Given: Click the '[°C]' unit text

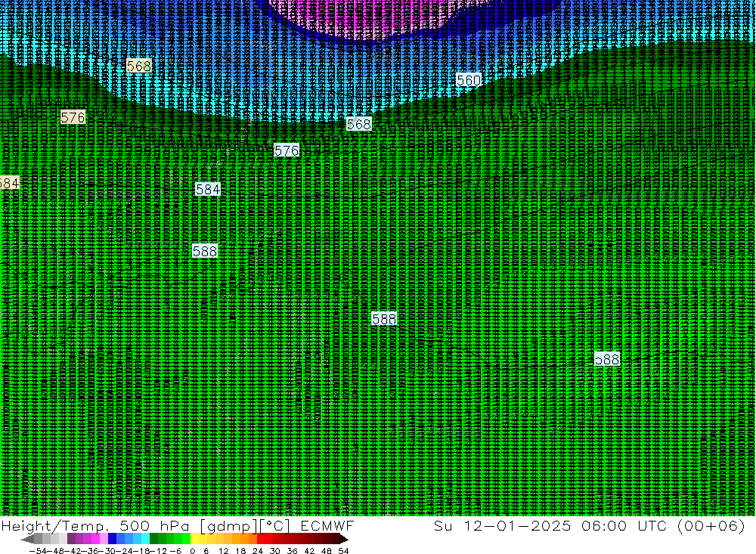Looking at the screenshot, I should (275, 526).
